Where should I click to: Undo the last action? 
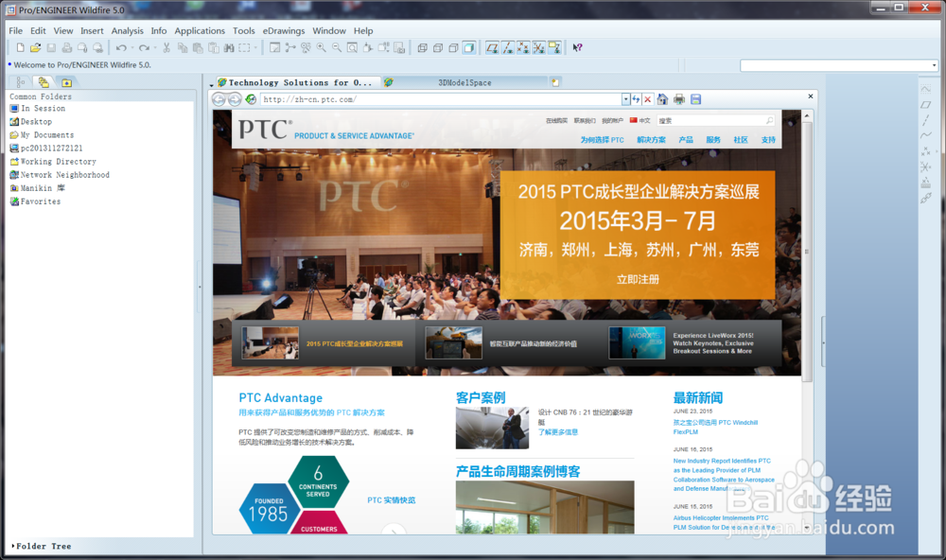coord(121,47)
